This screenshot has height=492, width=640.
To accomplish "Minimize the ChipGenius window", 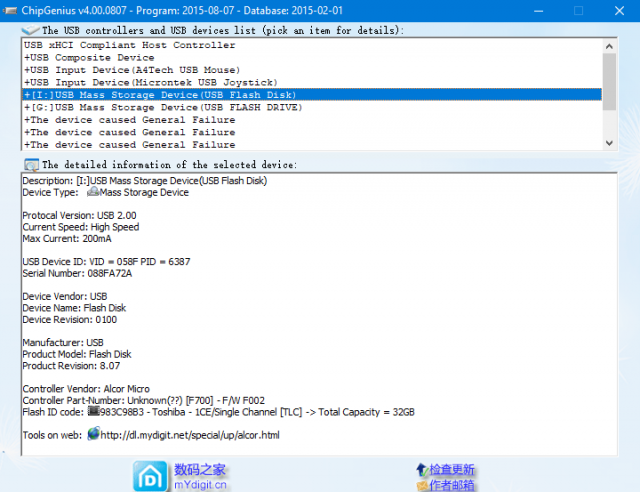I will (x=539, y=11).
